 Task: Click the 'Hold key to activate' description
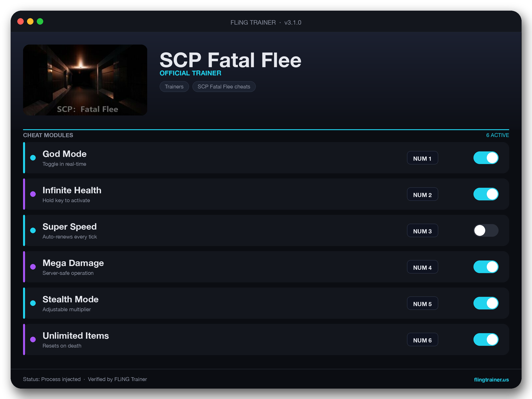[66, 200]
